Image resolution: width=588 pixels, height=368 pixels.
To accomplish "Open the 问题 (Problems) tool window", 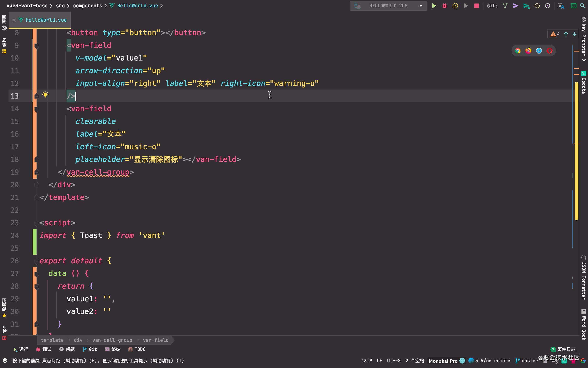I will pos(67,349).
